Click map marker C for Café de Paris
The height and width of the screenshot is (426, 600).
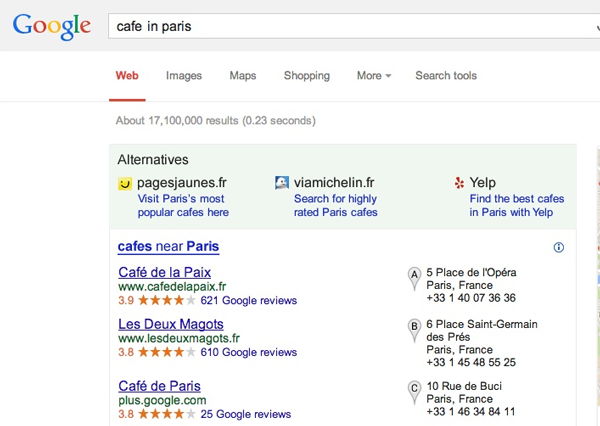pos(414,390)
